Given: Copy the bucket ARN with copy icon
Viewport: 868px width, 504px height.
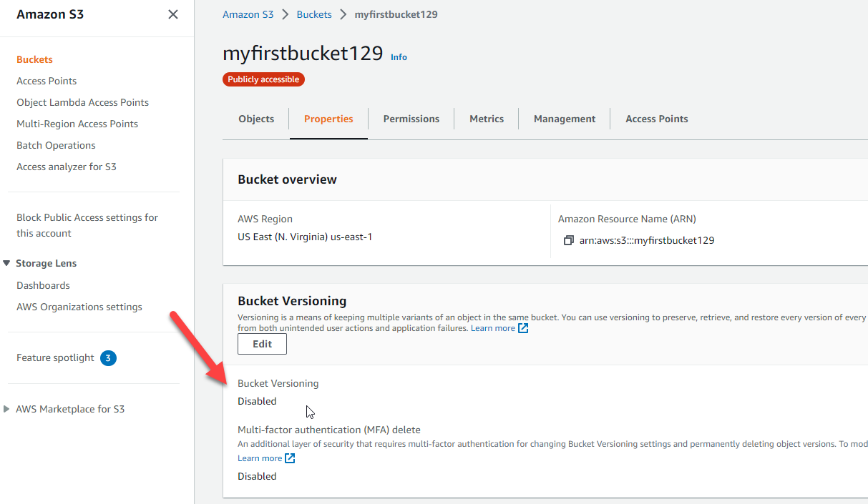Looking at the screenshot, I should pos(568,241).
